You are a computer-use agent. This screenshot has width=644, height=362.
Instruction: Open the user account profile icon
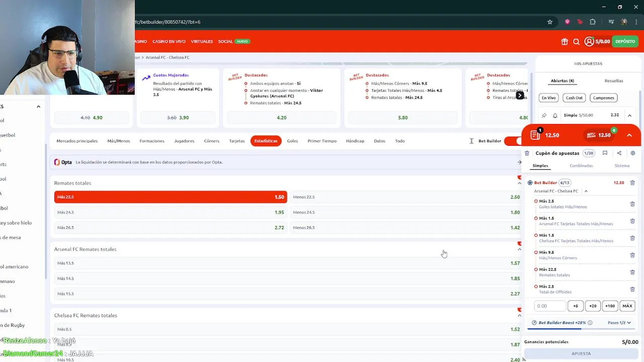click(x=589, y=42)
